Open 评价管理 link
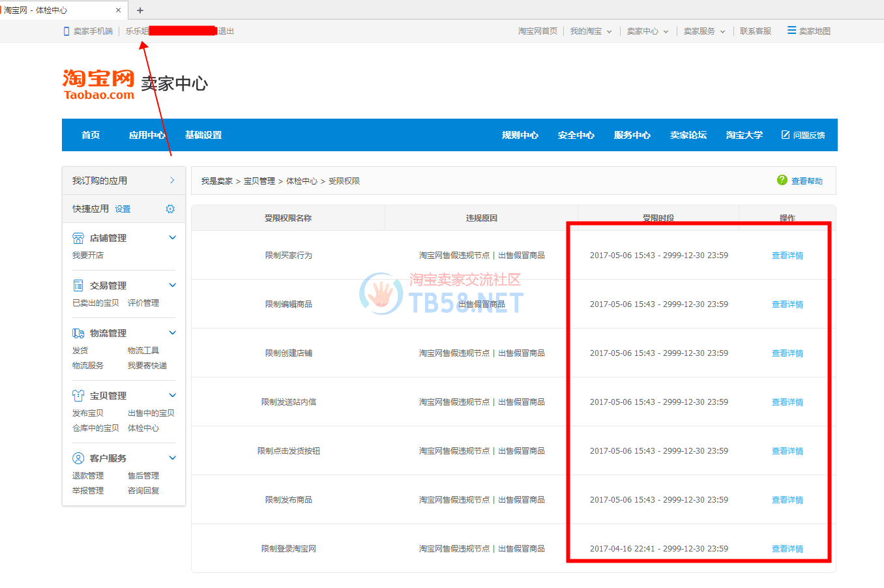 (143, 303)
